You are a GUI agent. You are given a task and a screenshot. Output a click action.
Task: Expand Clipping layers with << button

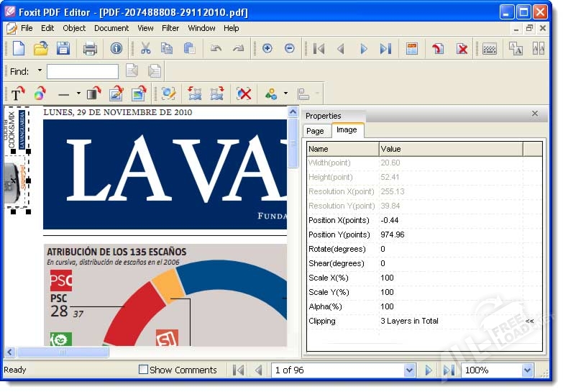click(x=529, y=322)
